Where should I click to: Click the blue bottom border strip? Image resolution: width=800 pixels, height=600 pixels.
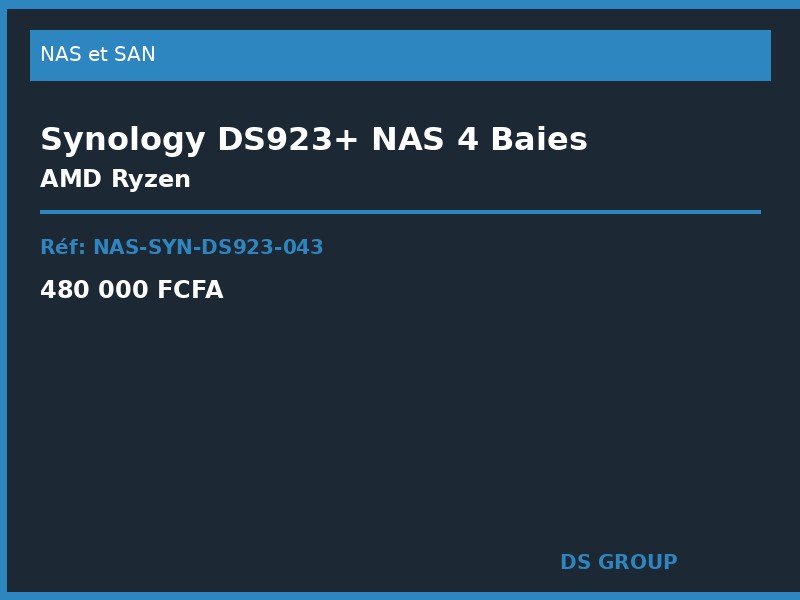(x=400, y=596)
